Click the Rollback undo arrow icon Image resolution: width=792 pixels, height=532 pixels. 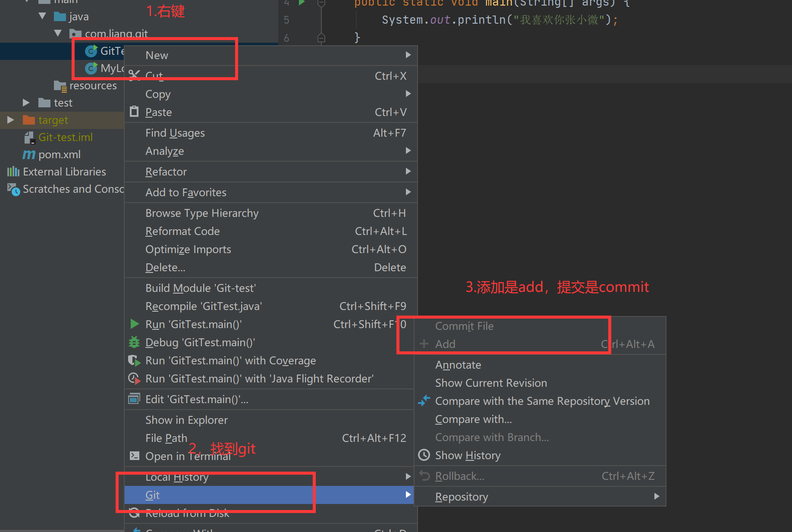click(424, 476)
